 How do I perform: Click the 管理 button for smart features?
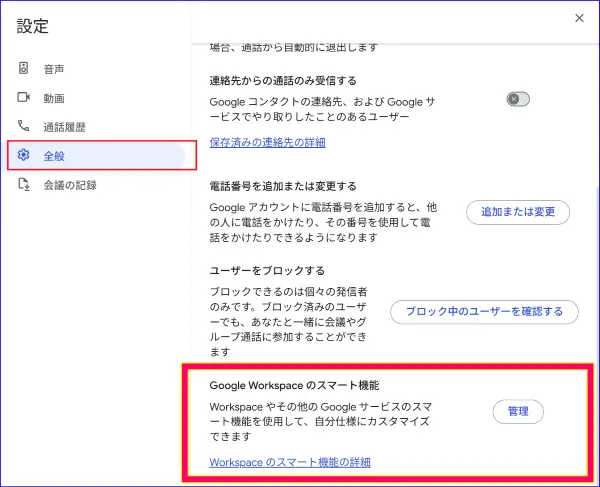[x=518, y=411]
